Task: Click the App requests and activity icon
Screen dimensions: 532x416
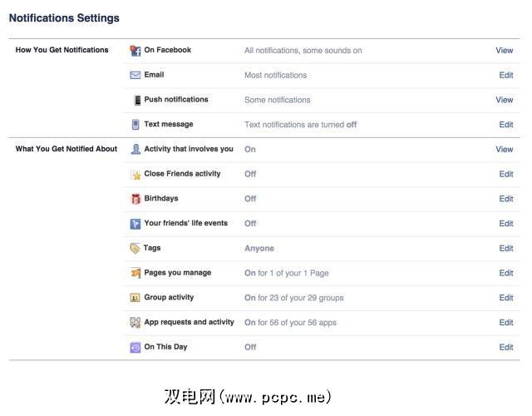Action: click(x=135, y=323)
